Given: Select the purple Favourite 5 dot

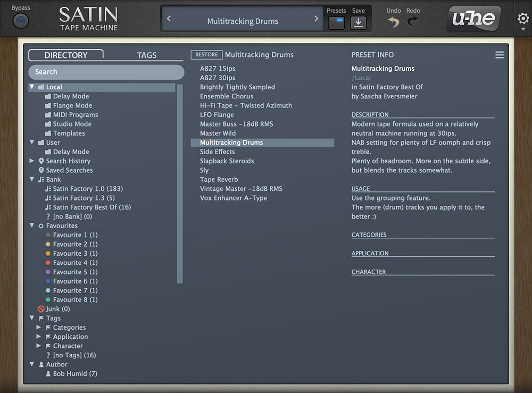Looking at the screenshot, I should [x=48, y=272].
